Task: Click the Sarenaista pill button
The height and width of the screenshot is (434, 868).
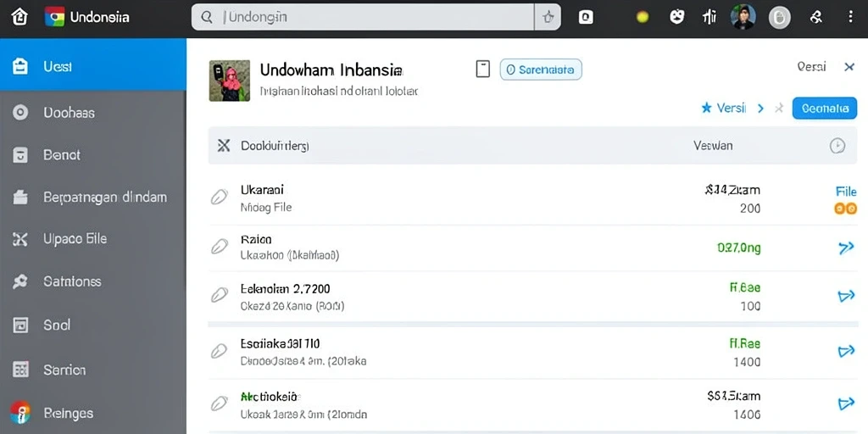Action: tap(541, 70)
